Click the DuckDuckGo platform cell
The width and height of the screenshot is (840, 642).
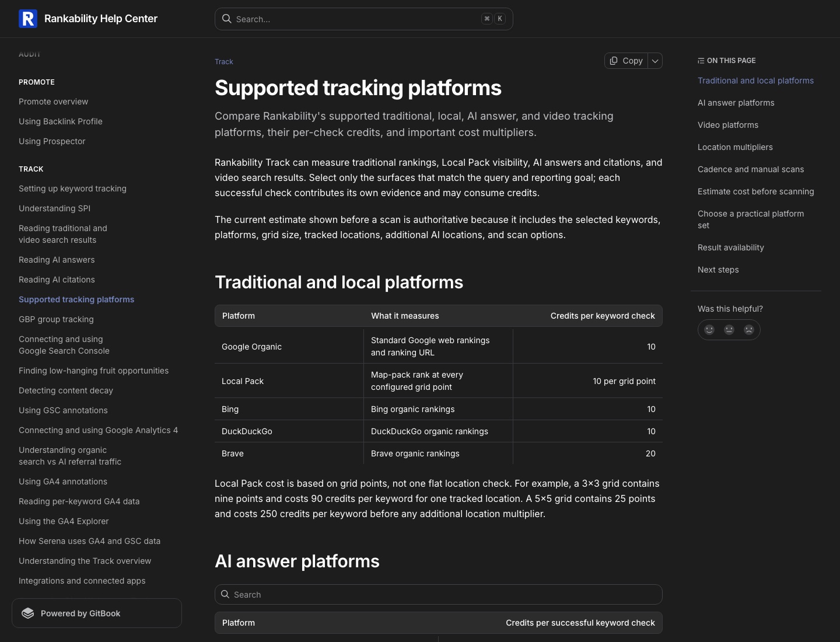click(289, 431)
